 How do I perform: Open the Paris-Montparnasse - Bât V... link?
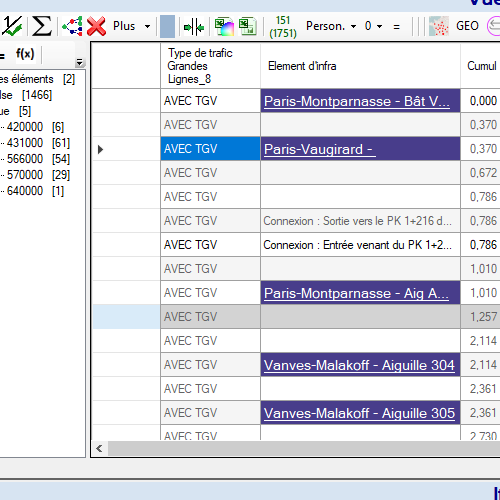[357, 101]
